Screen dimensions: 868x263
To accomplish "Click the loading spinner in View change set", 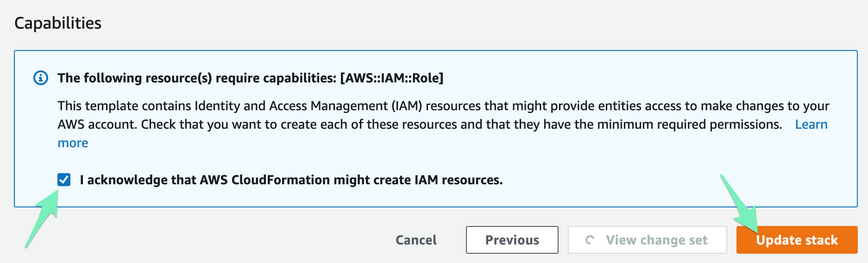I will 590,240.
